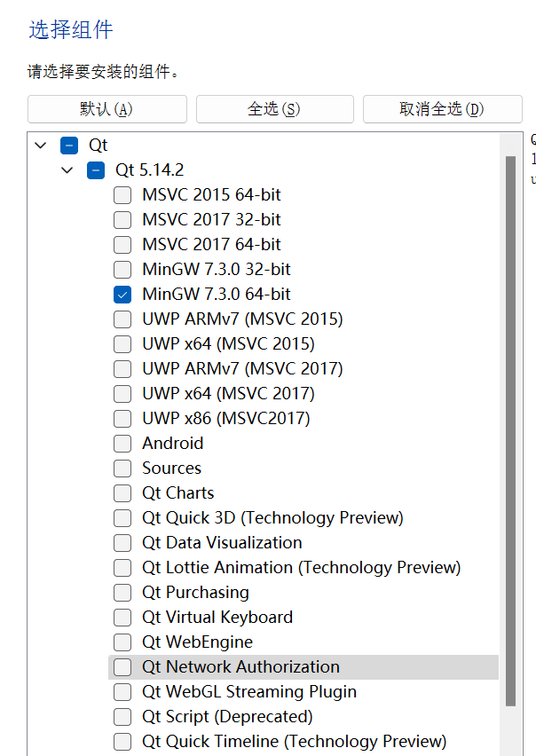Click the component list vertical scrollbar thumb
Image resolution: width=536 pixels, height=756 pixels.
[510, 431]
